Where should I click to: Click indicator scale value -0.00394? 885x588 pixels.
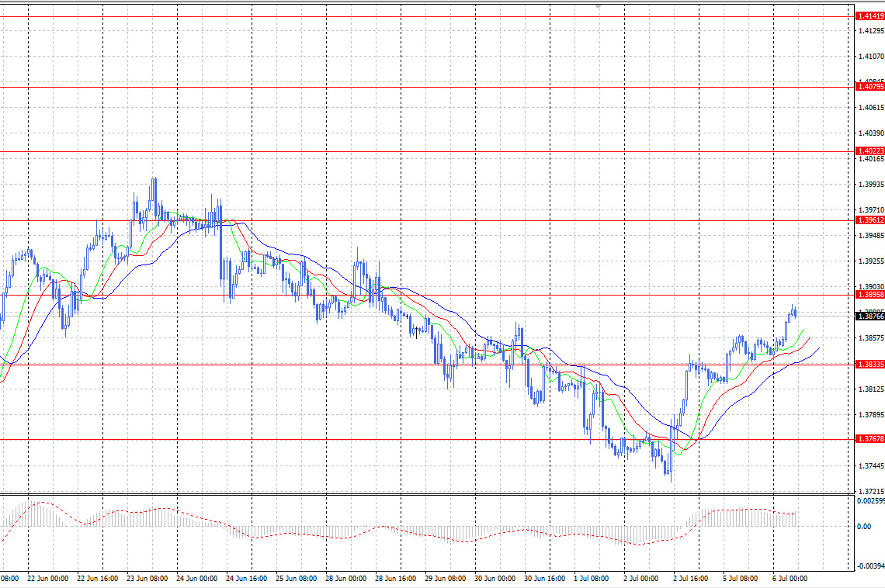pos(871,566)
